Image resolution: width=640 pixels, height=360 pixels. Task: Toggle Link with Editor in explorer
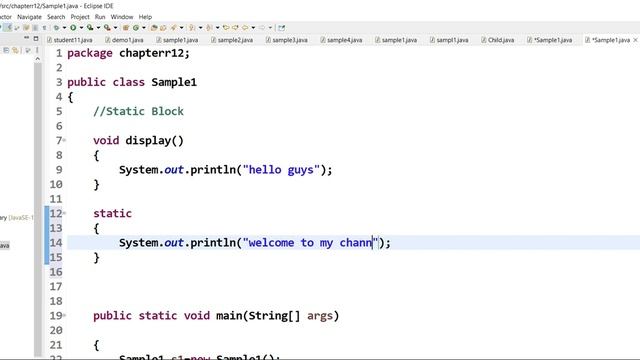point(16,50)
